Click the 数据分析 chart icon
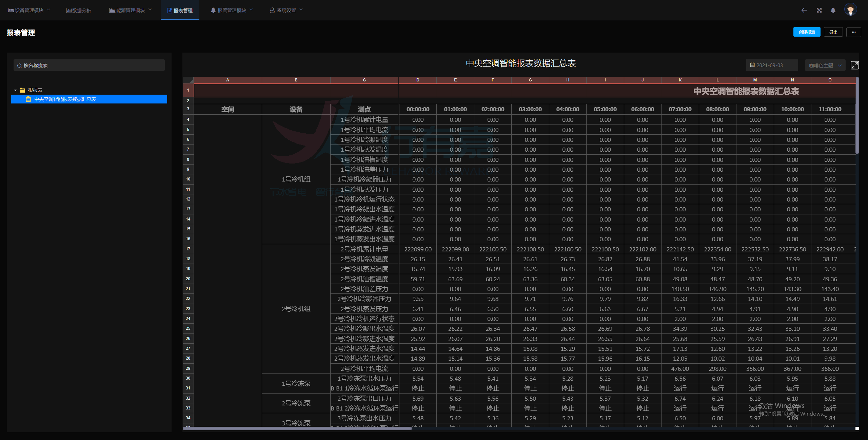 (x=69, y=11)
